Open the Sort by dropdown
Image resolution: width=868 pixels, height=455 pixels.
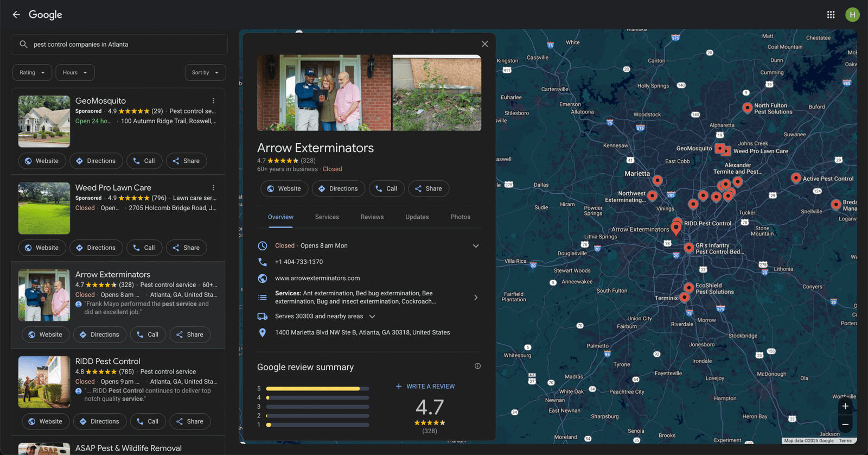205,73
